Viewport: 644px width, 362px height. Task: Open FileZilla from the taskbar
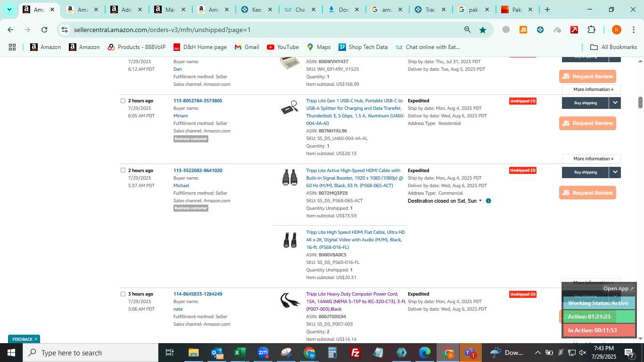(x=355, y=353)
